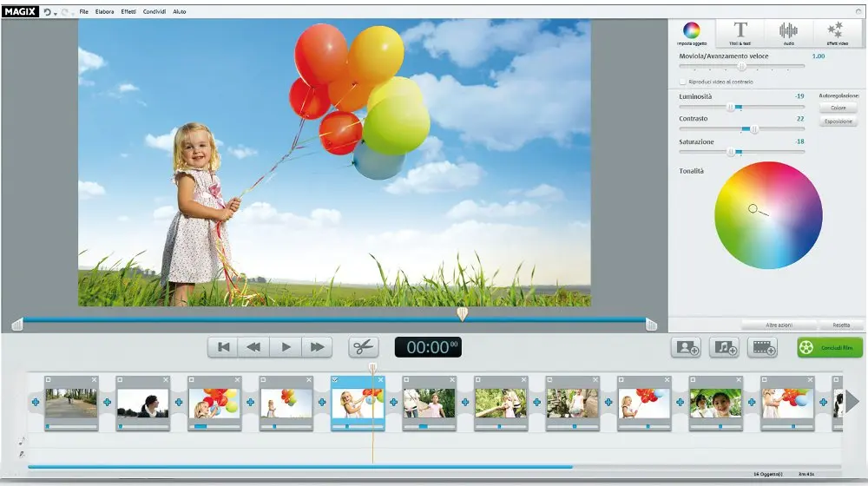The height and width of the screenshot is (486, 868).
Task: Click the rewind button
Action: [254, 347]
